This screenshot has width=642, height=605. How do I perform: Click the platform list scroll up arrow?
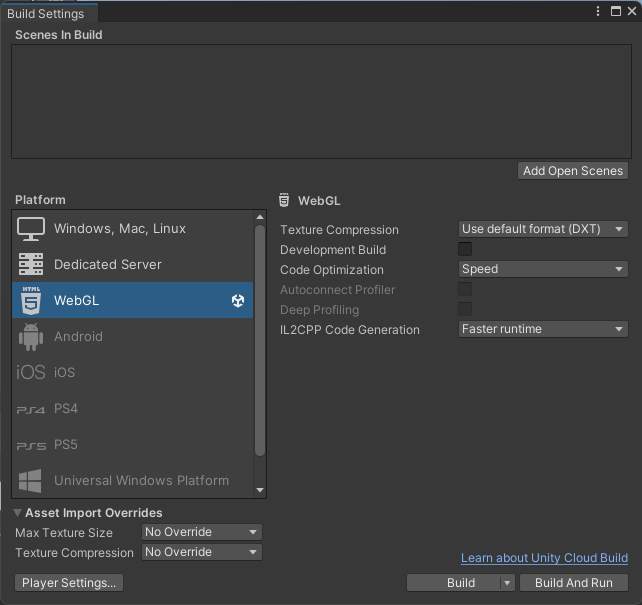tap(260, 217)
